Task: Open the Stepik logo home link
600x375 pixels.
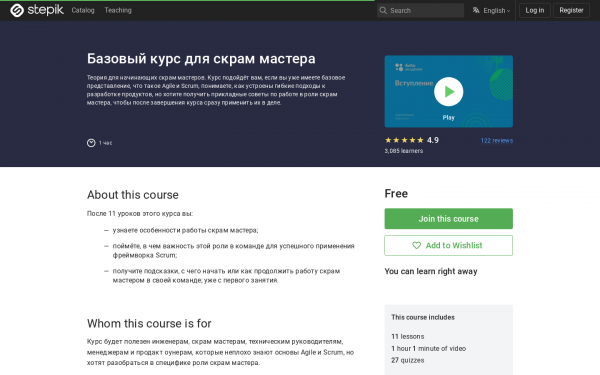Action: point(37,10)
